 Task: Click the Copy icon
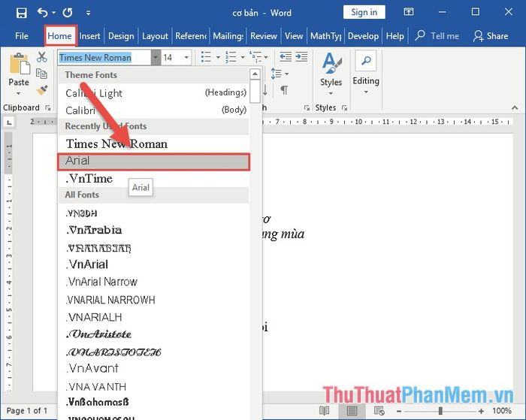[x=41, y=74]
